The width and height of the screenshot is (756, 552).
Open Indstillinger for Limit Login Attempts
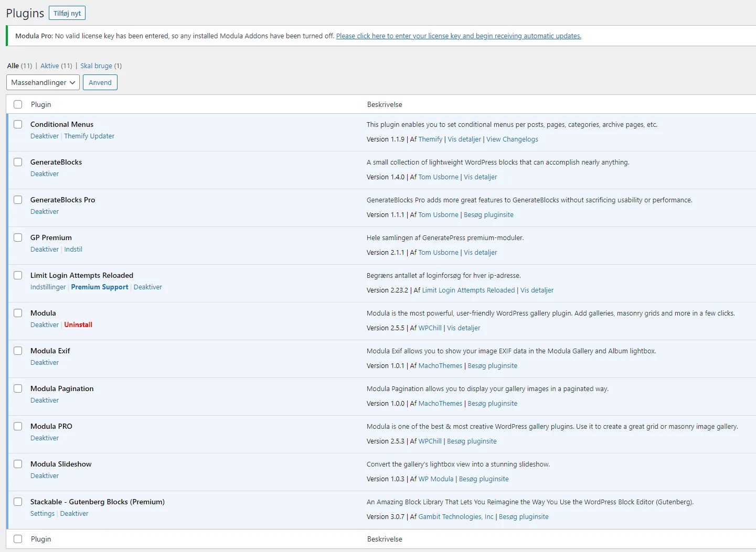(48, 287)
